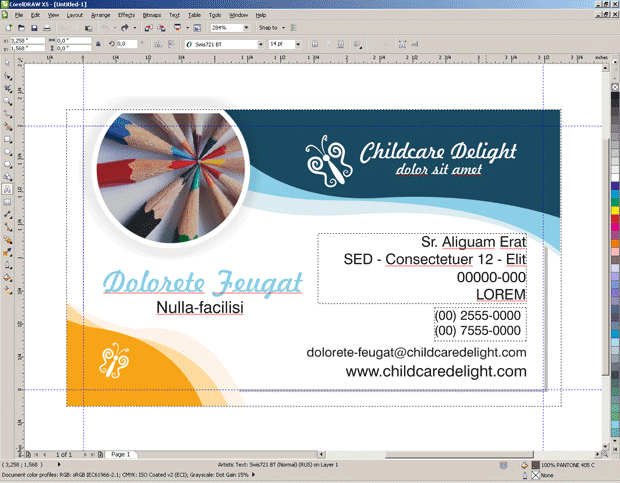The width and height of the screenshot is (620, 483).
Task: Pick the yellow swatch in palette
Action: pyautogui.click(x=615, y=210)
